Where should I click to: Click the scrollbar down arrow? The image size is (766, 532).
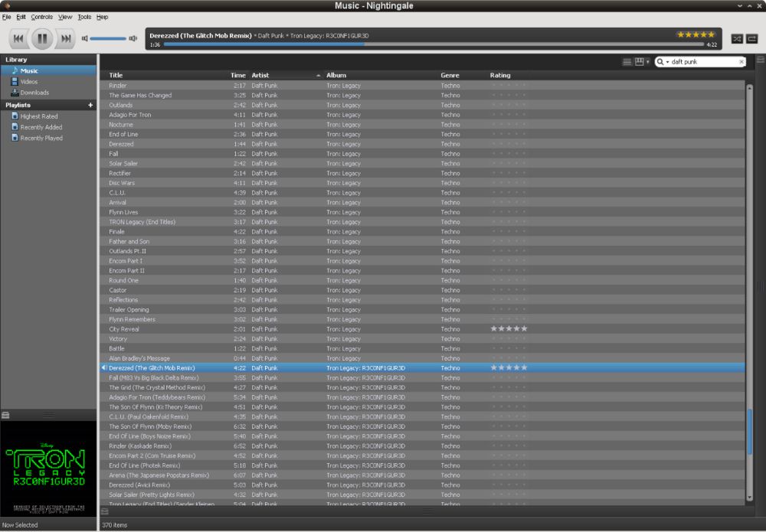coord(749,498)
